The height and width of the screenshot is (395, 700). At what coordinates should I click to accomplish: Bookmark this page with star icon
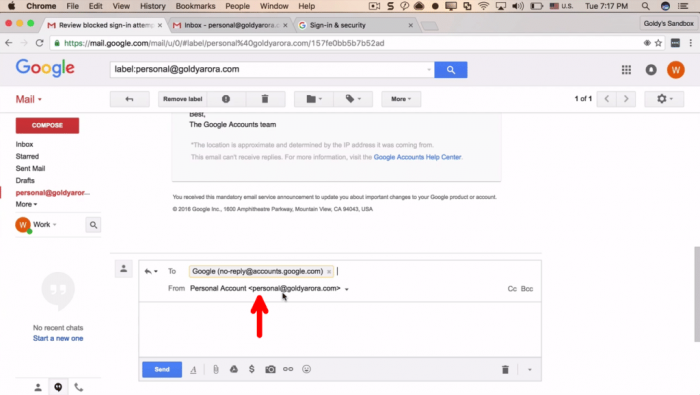[x=658, y=43]
